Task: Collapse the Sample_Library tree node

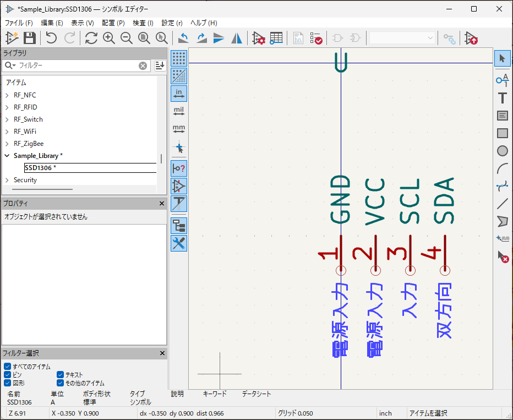Action: pyautogui.click(x=7, y=156)
